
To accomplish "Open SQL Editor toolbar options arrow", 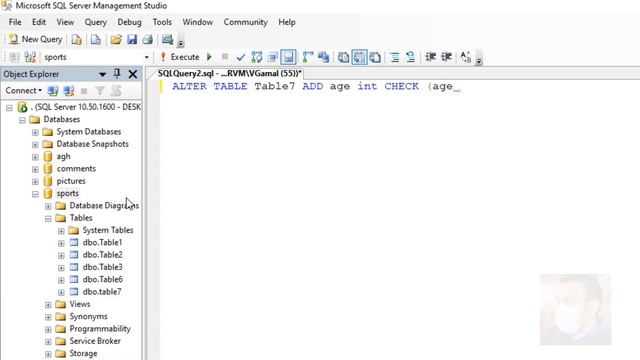I will [x=479, y=60].
